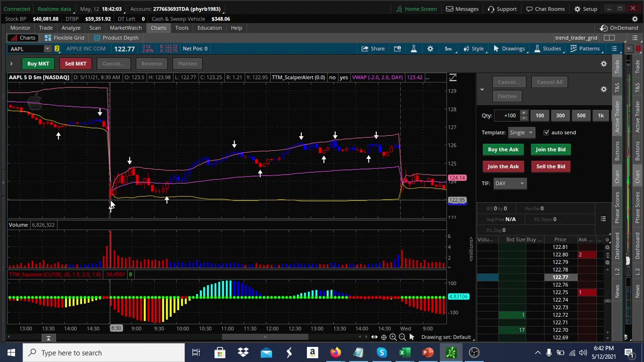Switch to the Product Depth subtab
The image size is (644, 362).
pyautogui.click(x=116, y=38)
